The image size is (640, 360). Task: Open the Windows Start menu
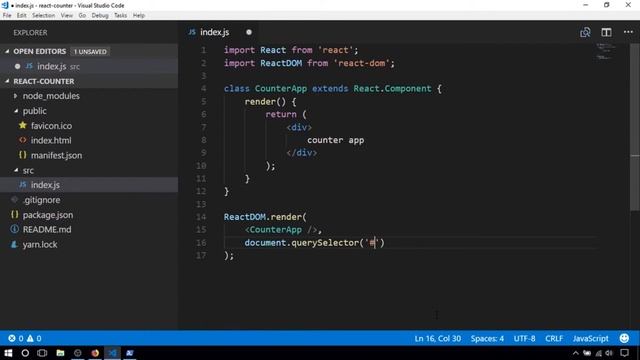point(8,353)
